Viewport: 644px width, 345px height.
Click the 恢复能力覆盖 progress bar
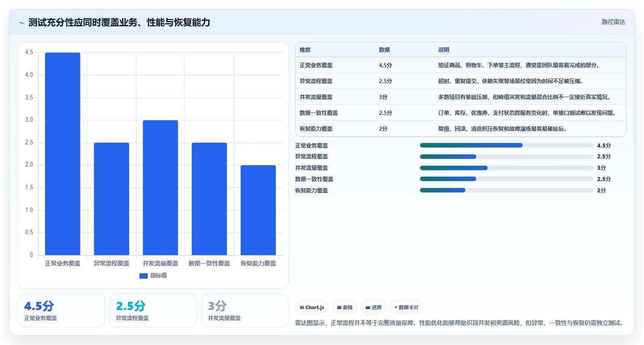pos(507,190)
